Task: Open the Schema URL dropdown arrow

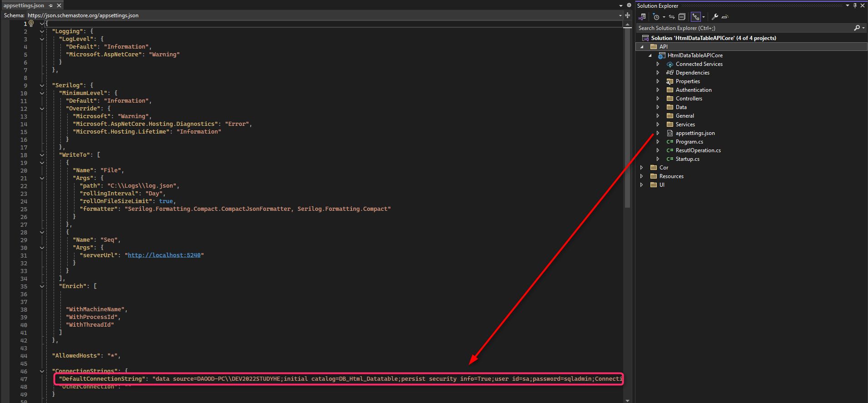Action: coord(620,15)
